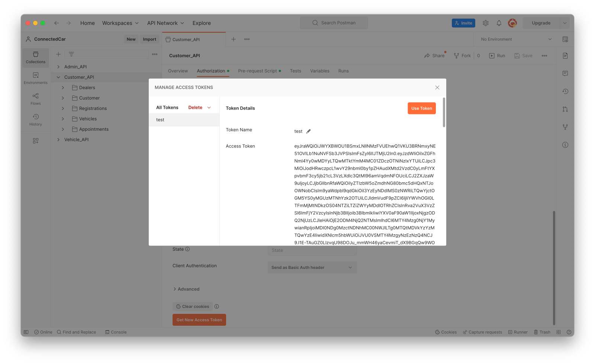Screen dimensions: 595x364
Task: Open the changelog history icon in right sidebar
Action: tap(565, 91)
